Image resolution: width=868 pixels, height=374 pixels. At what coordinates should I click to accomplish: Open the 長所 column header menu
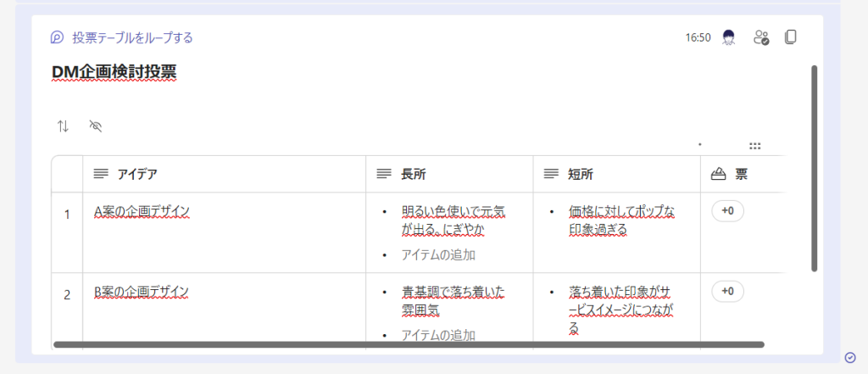(413, 174)
